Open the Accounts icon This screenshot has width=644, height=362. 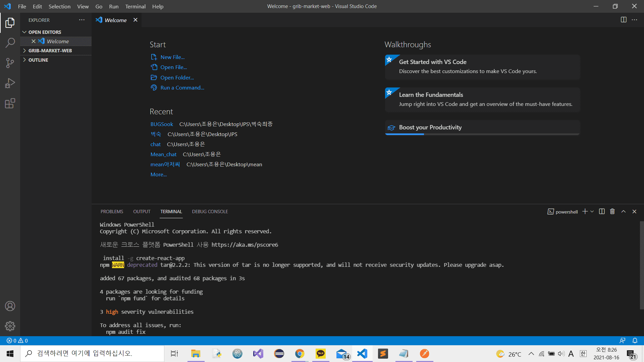10,306
